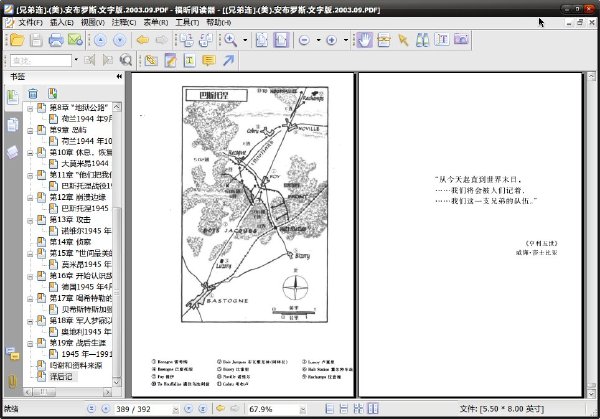Open the attachments paperclip panel
This screenshot has width=600, height=419.
12,381
